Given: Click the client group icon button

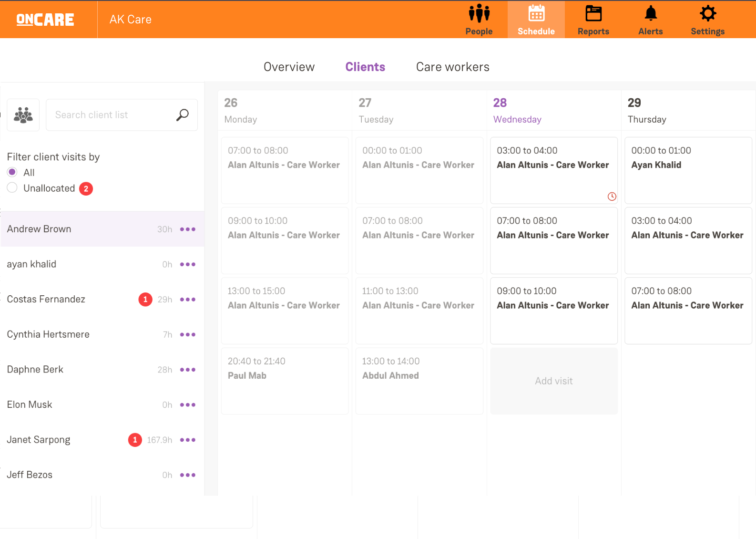Looking at the screenshot, I should (x=23, y=115).
